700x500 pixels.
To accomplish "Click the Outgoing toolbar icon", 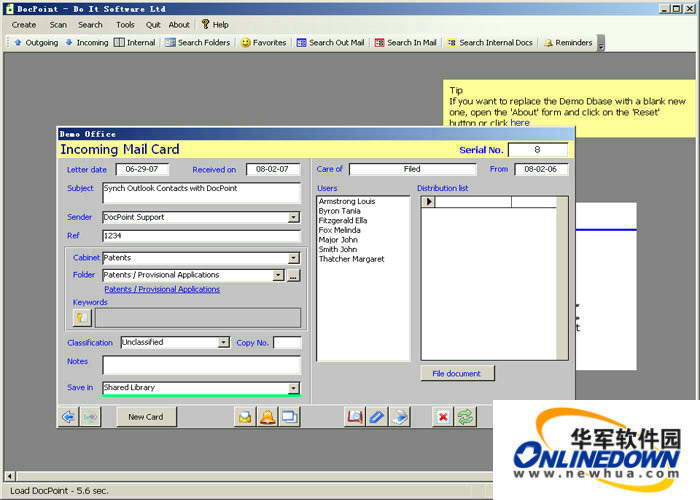I will [x=18, y=42].
